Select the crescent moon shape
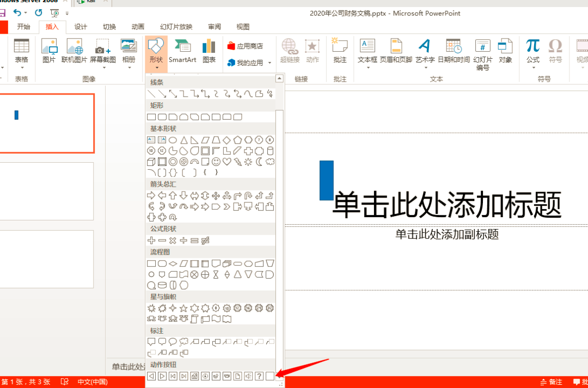This screenshot has width=588, height=388. coord(259,162)
